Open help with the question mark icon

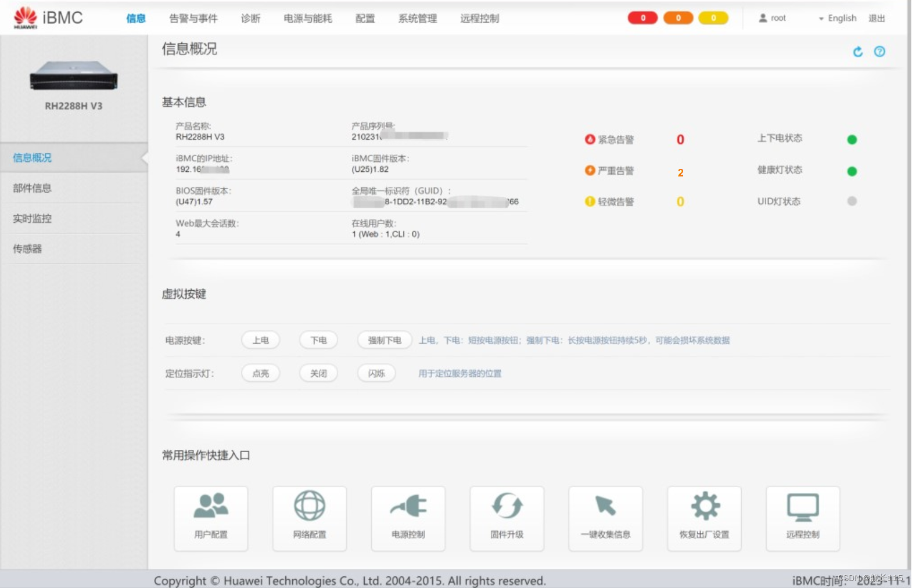coord(880,52)
